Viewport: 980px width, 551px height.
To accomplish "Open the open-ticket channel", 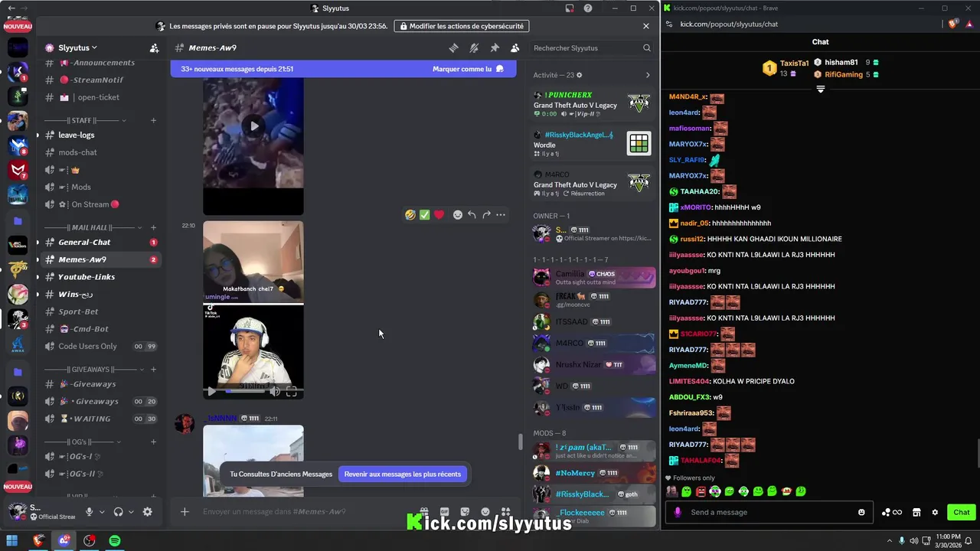I will point(101,97).
